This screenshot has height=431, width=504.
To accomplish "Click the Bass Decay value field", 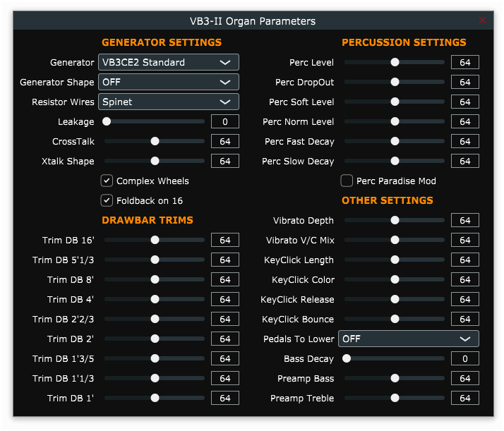I will [x=465, y=359].
